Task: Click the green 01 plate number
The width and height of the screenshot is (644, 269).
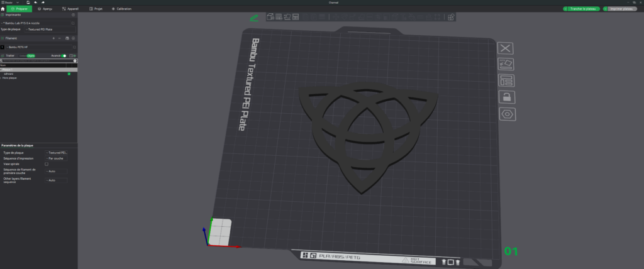Action: click(511, 251)
